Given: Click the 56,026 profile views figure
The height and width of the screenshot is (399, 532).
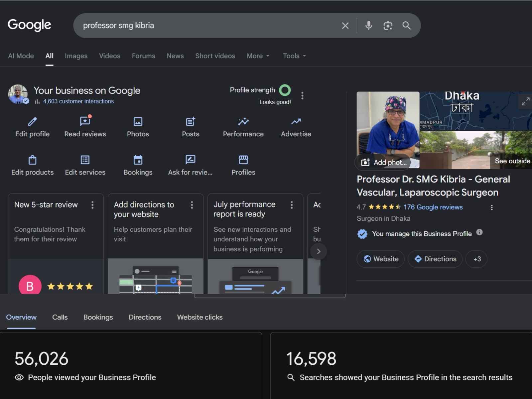Looking at the screenshot, I should tap(42, 359).
